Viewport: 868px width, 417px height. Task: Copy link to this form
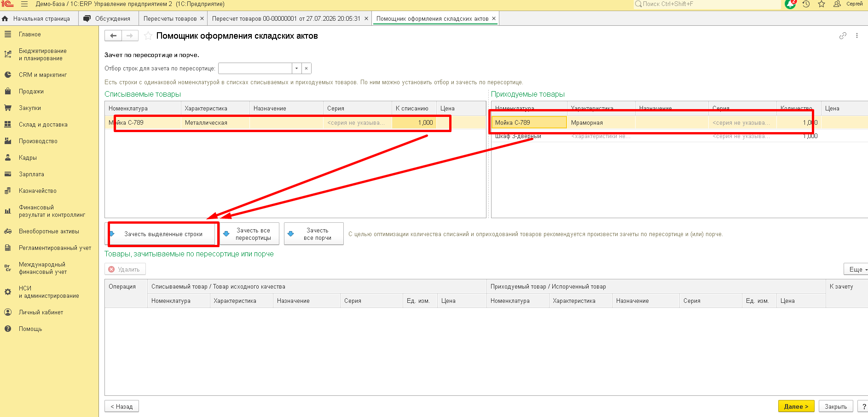tap(843, 36)
